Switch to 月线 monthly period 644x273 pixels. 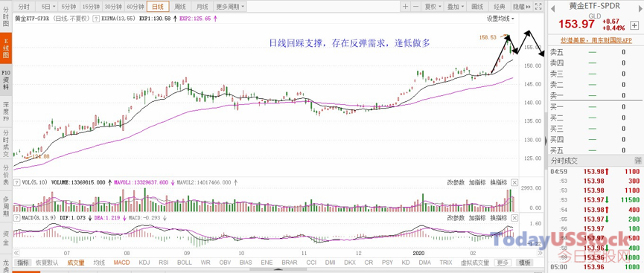pyautogui.click(x=202, y=7)
